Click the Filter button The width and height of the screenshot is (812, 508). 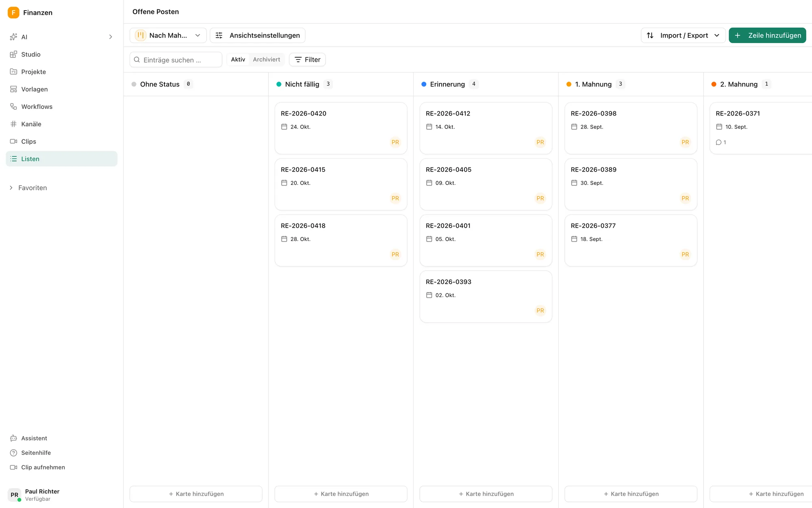pyautogui.click(x=307, y=60)
